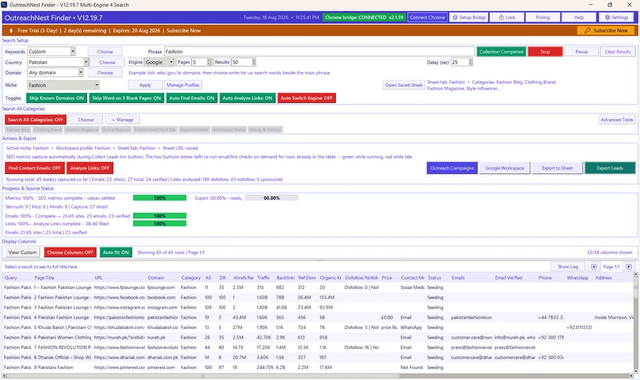This screenshot has width=640, height=380.
Task: Click the table's horizontal scrollbar
Action: click(318, 376)
